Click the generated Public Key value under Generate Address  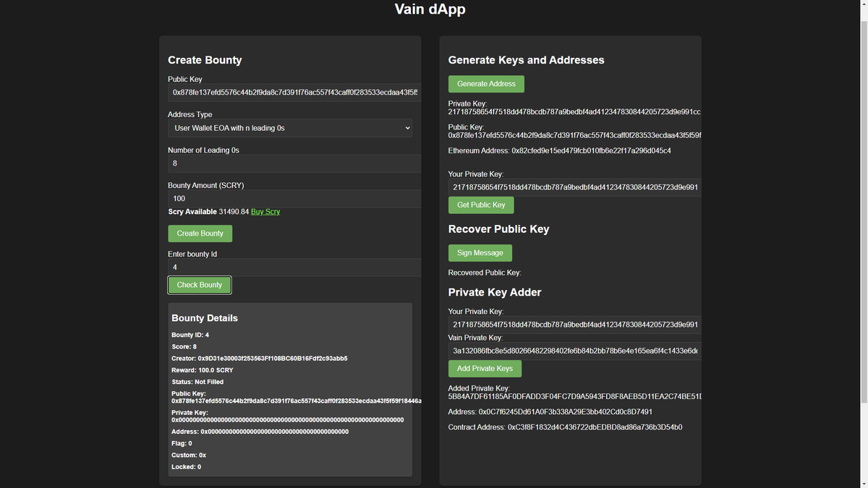pos(575,135)
